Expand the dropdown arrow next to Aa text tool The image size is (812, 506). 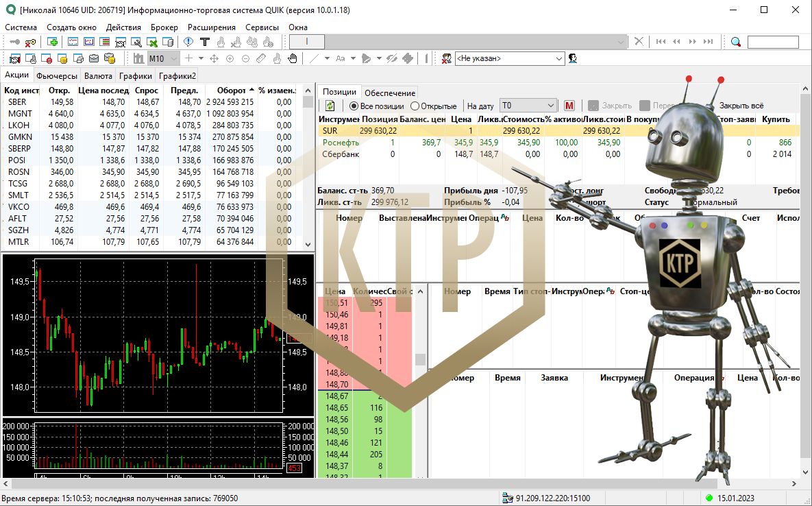coord(353,58)
